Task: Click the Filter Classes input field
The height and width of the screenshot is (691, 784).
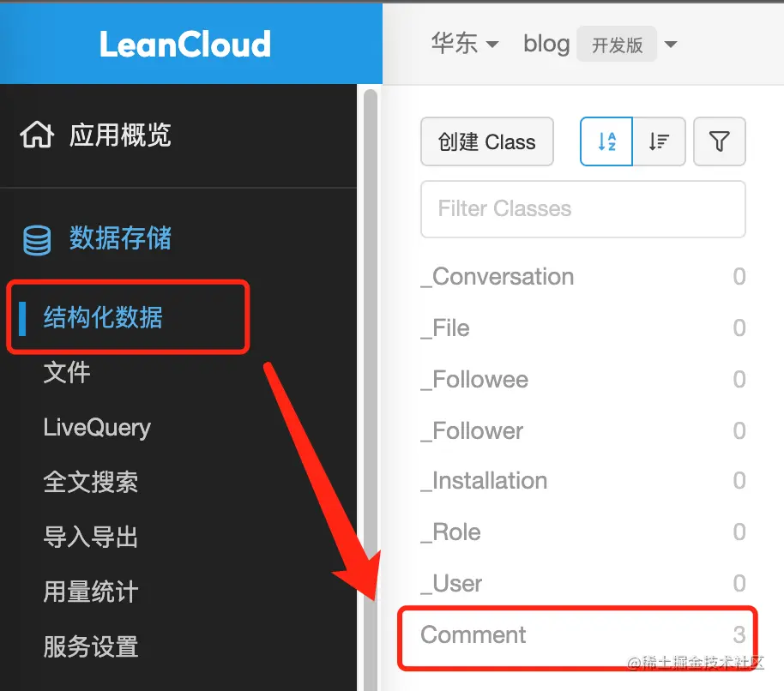Action: point(583,209)
